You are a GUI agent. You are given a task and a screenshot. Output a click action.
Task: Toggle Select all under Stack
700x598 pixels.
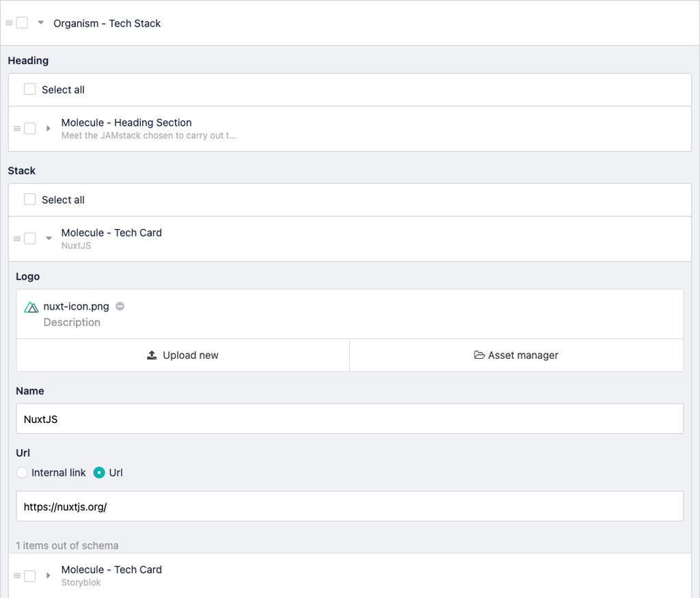click(29, 200)
